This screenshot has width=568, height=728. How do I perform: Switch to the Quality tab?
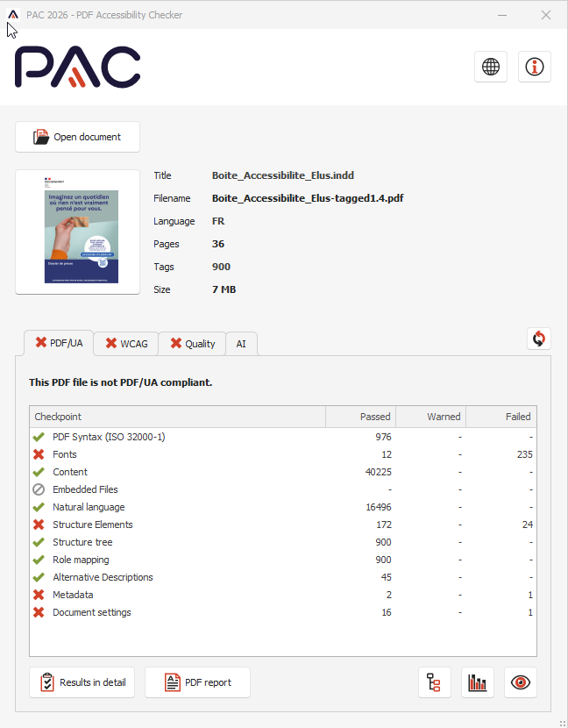[x=192, y=344]
